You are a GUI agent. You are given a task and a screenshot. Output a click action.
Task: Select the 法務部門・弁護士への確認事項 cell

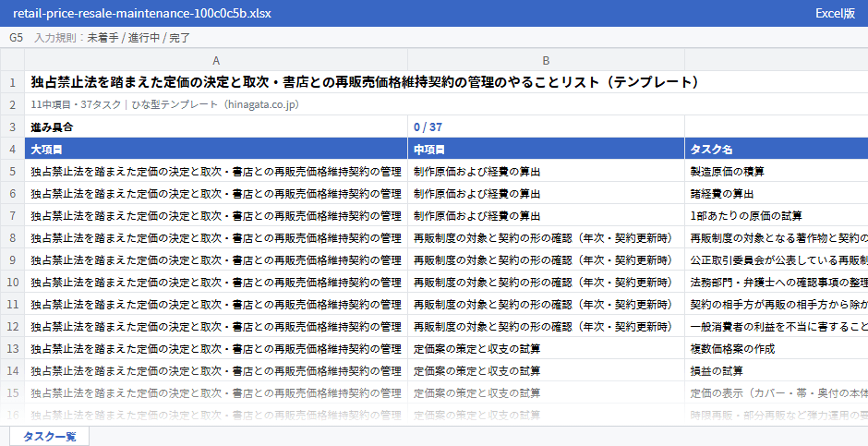pyautogui.click(x=776, y=283)
